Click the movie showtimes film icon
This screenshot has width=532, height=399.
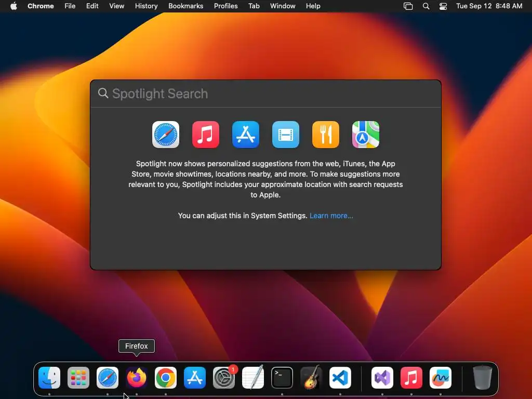286,135
